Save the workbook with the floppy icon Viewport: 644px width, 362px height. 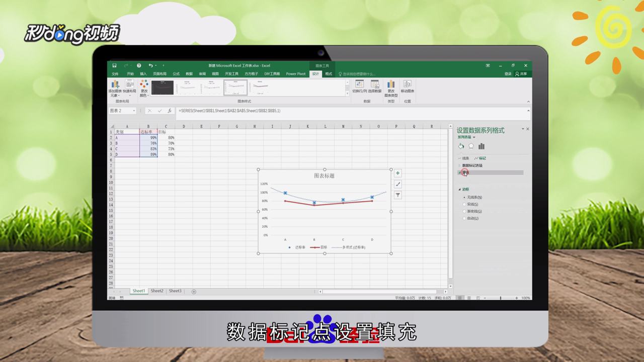pyautogui.click(x=114, y=65)
